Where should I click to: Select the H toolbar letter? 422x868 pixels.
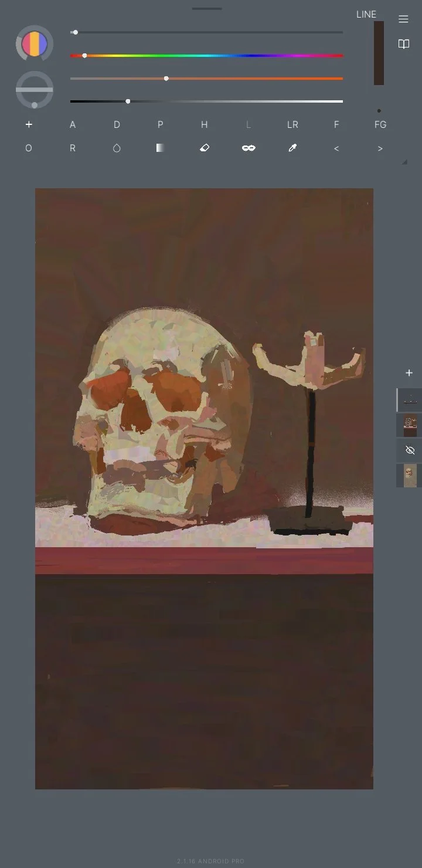click(205, 124)
